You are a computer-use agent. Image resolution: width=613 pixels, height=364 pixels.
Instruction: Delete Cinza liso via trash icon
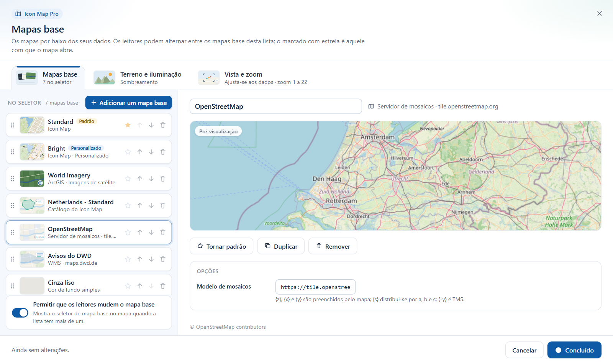coord(163,286)
